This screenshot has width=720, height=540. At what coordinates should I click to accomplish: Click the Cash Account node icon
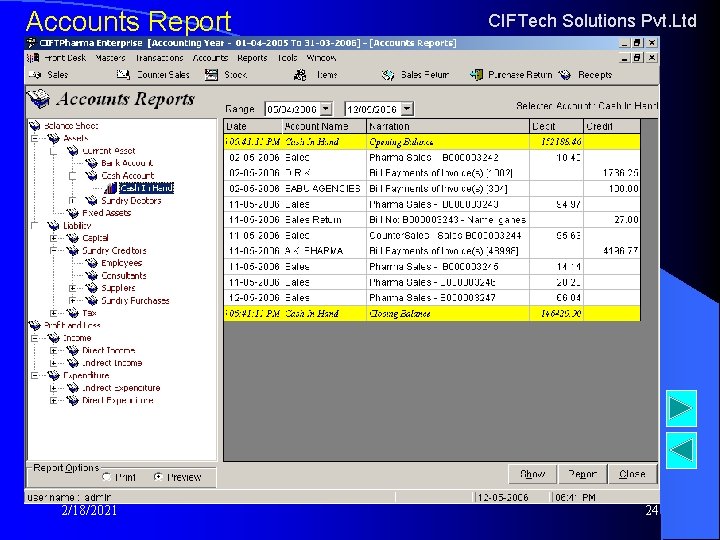(x=92, y=175)
